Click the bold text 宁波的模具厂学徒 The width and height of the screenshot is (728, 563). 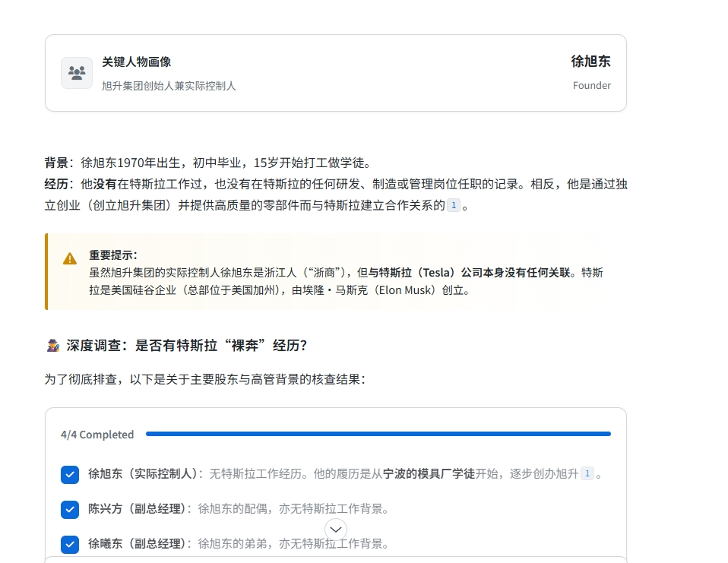click(429, 474)
